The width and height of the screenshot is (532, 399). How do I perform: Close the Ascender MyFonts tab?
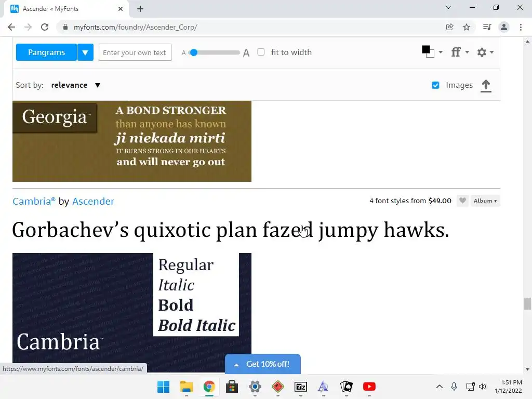[x=121, y=9]
